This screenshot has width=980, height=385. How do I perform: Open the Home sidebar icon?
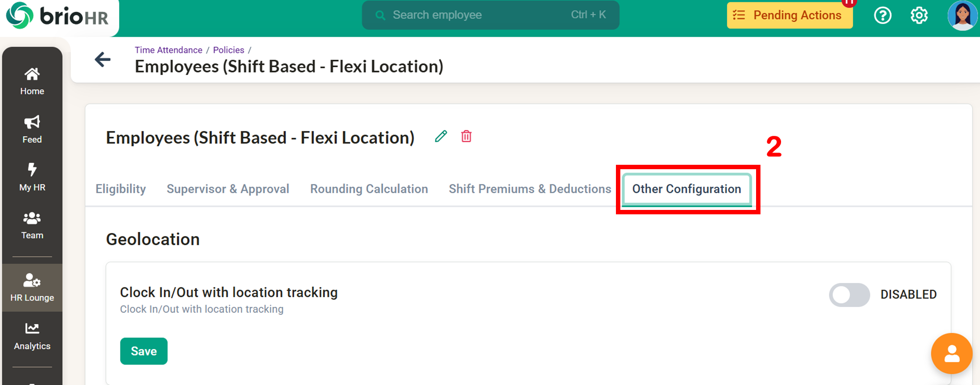click(x=32, y=75)
